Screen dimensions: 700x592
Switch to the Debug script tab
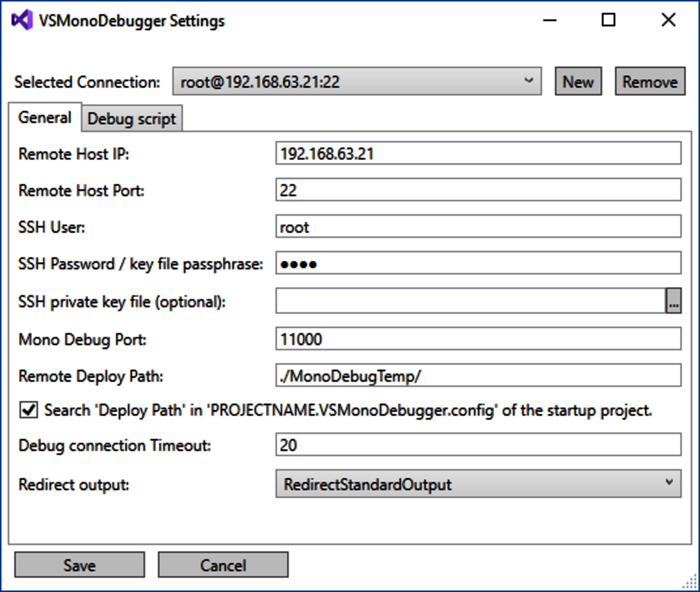(x=132, y=119)
